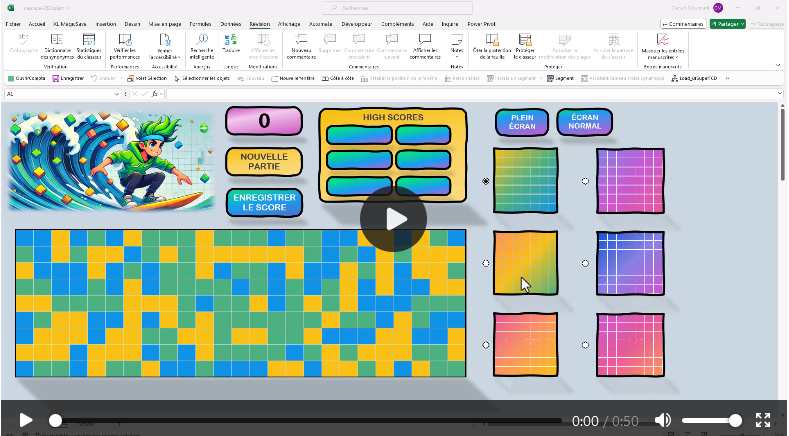Select radio button beside green gradient tile
The height and width of the screenshot is (436, 789).
(486, 181)
